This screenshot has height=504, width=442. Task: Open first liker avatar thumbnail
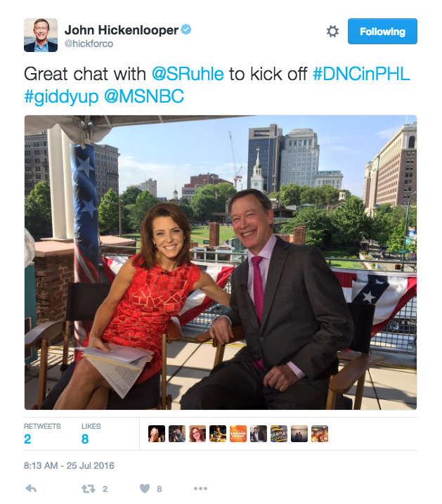tap(157, 434)
